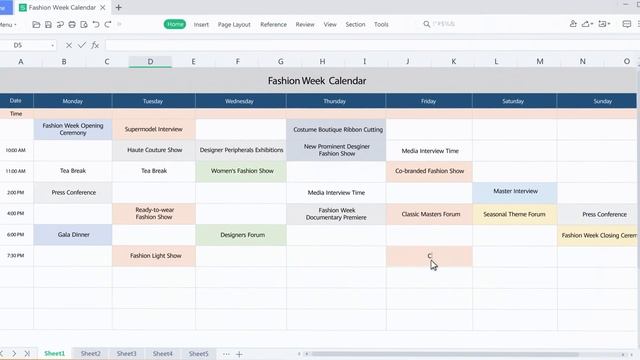Cancel formula entry with the X icon
The height and width of the screenshot is (360, 640).
(x=69, y=45)
